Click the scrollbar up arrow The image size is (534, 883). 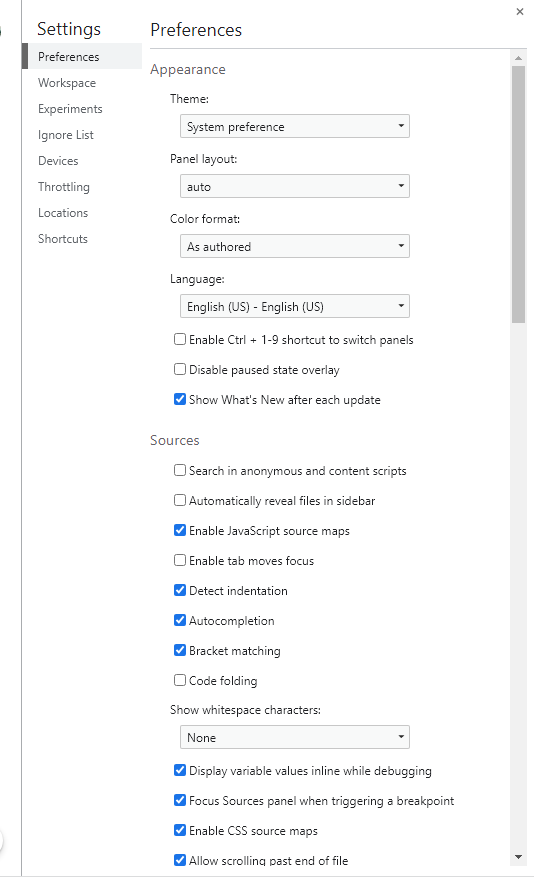click(x=518, y=57)
